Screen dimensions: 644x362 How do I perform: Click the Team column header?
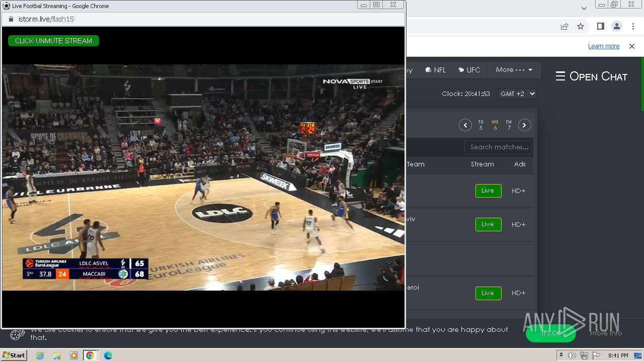pos(416,164)
